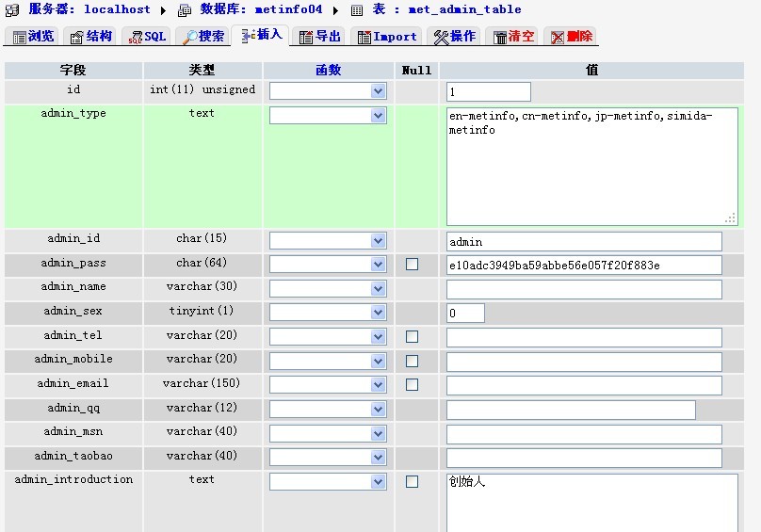
Task: Open the 导出 (Export) tab
Action: [x=319, y=37]
